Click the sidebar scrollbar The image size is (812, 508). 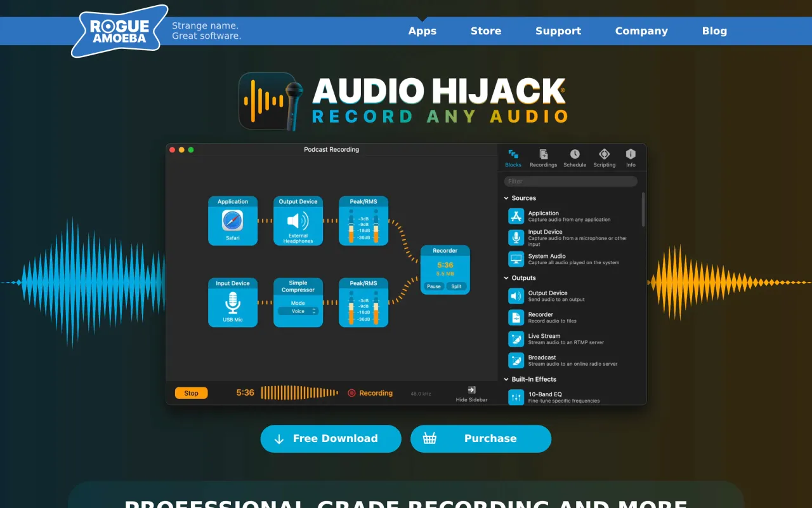(643, 210)
